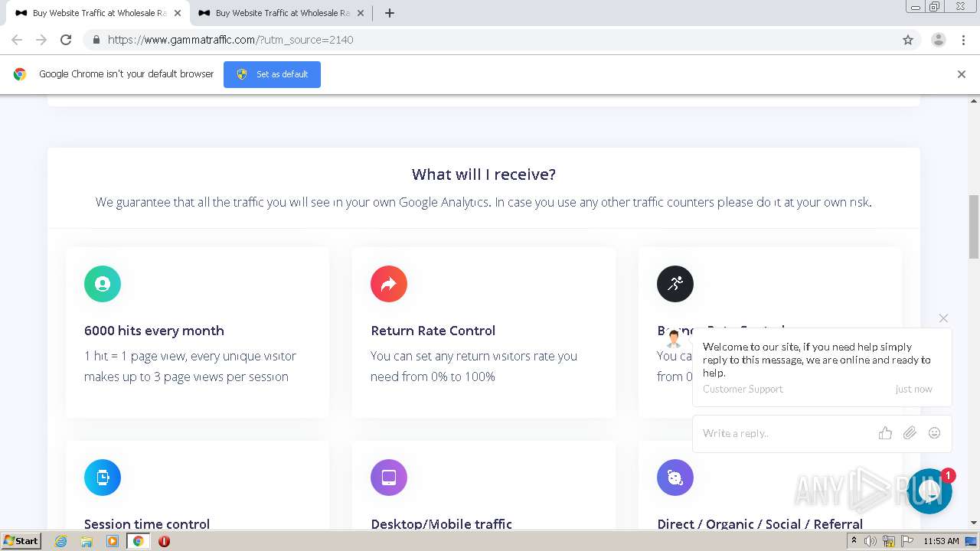Image resolution: width=980 pixels, height=551 pixels.
Task: Click the purple Desktop/Mobile traffic device icon
Action: [389, 478]
